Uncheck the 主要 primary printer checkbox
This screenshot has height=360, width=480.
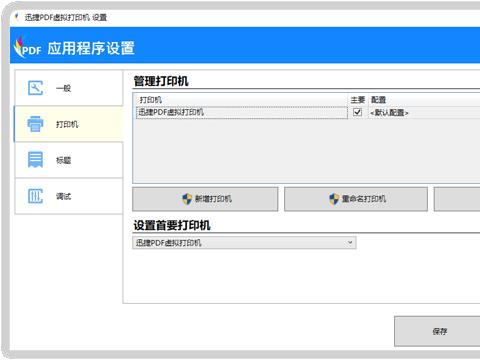click(357, 112)
